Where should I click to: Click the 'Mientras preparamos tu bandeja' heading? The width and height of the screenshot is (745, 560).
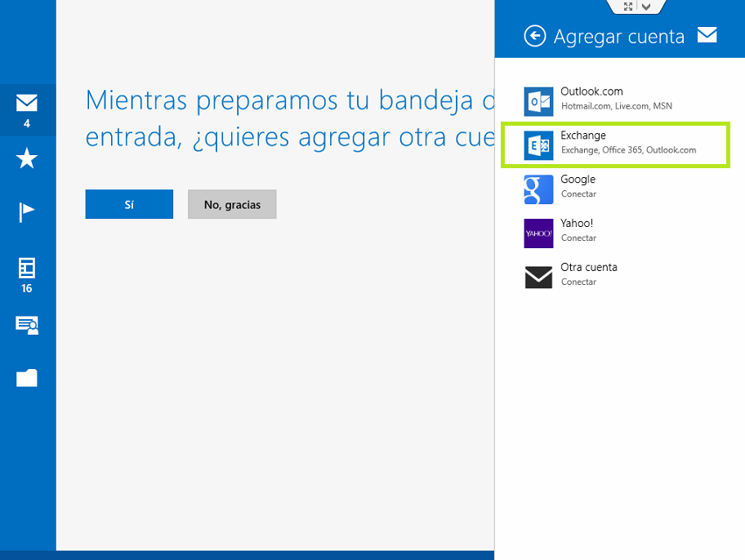click(290, 118)
